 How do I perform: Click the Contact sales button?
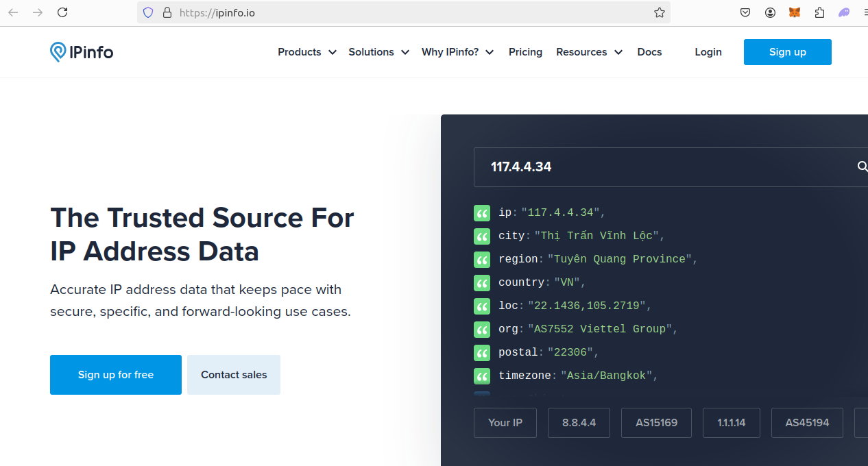(234, 375)
